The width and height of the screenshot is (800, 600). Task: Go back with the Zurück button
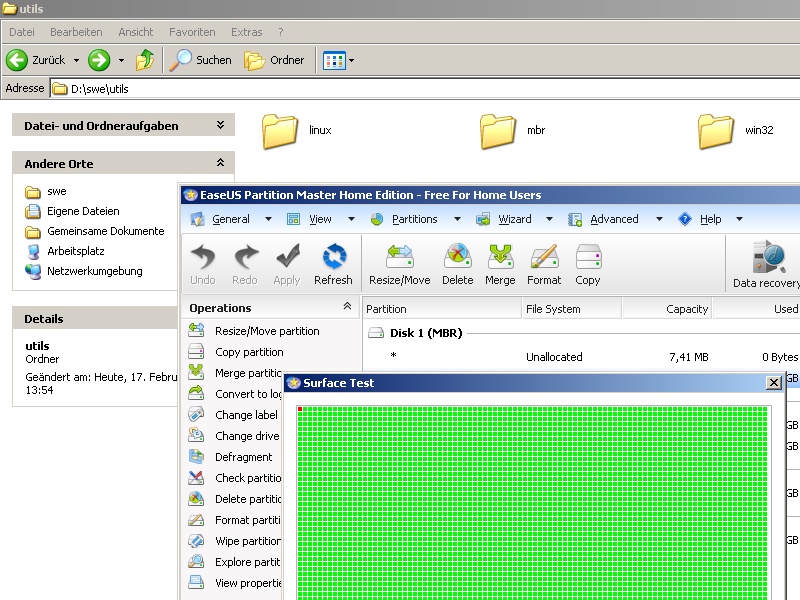click(36, 60)
